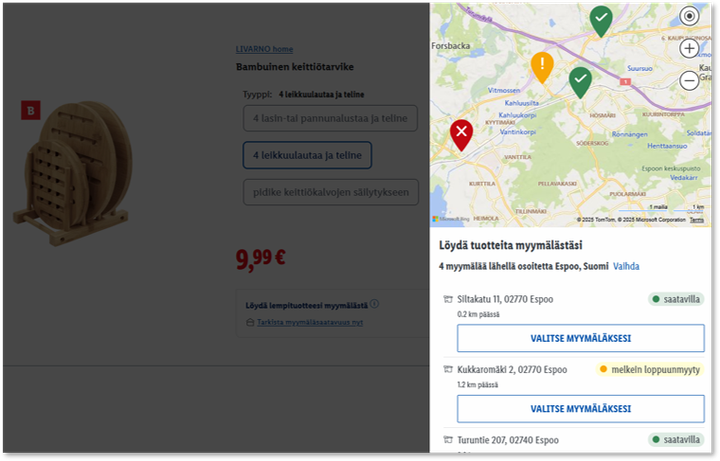This screenshot has width=720, height=461.
Task: Click the Microsoft Bing logo on map
Action: coord(450,219)
